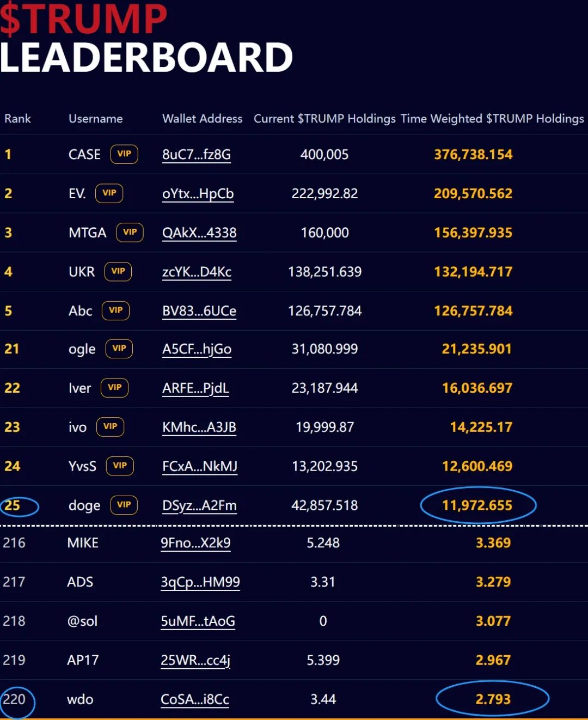The height and width of the screenshot is (720, 588).
Task: Open wallet address zcYK...D4Kc link
Action: point(197,272)
